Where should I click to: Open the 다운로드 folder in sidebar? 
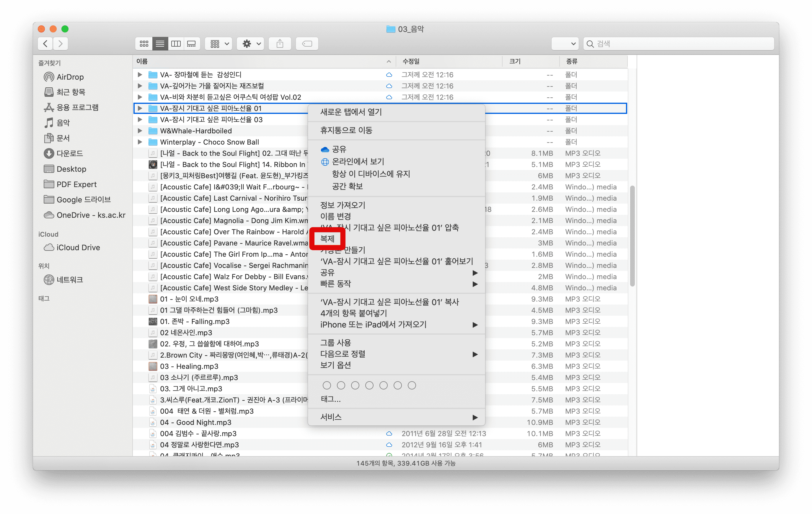pyautogui.click(x=69, y=153)
